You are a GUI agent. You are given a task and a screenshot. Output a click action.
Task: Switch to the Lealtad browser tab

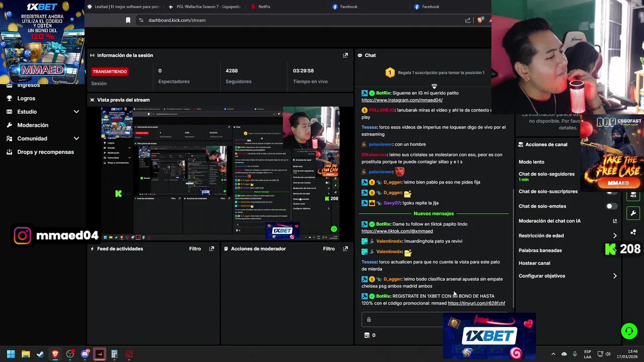(x=123, y=7)
